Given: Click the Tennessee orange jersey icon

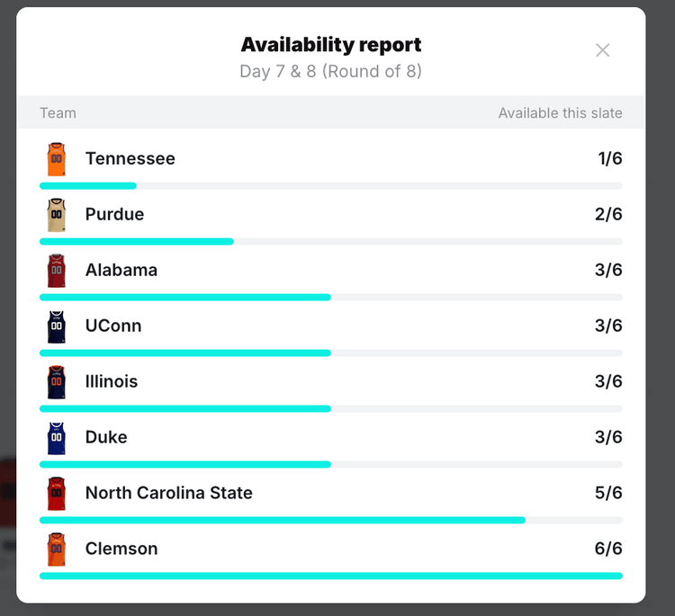Looking at the screenshot, I should [x=57, y=159].
